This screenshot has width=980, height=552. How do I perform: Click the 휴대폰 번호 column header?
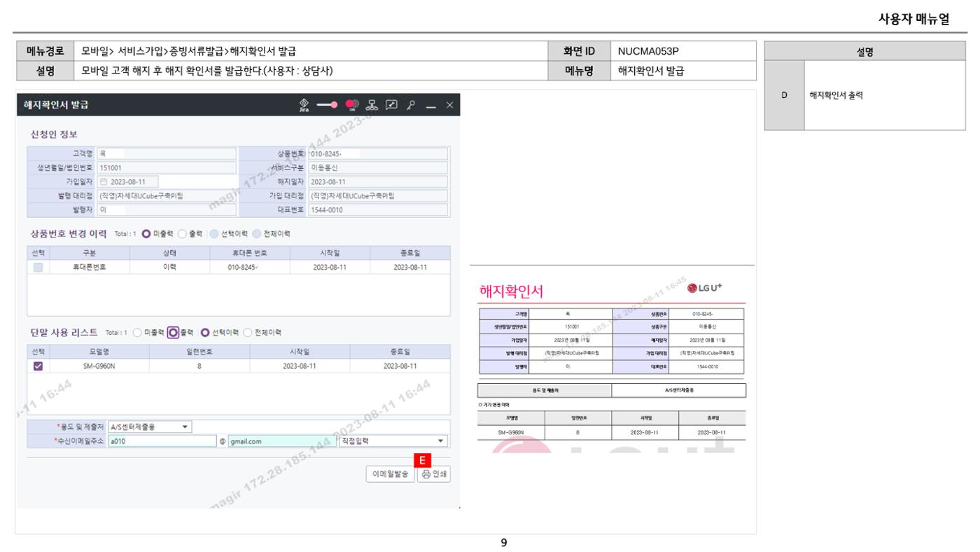249,253
